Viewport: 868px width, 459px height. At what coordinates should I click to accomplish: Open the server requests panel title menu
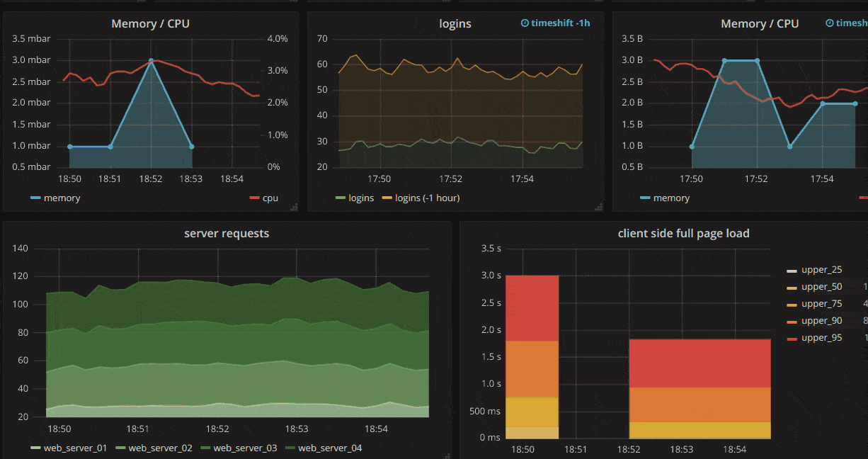click(227, 233)
